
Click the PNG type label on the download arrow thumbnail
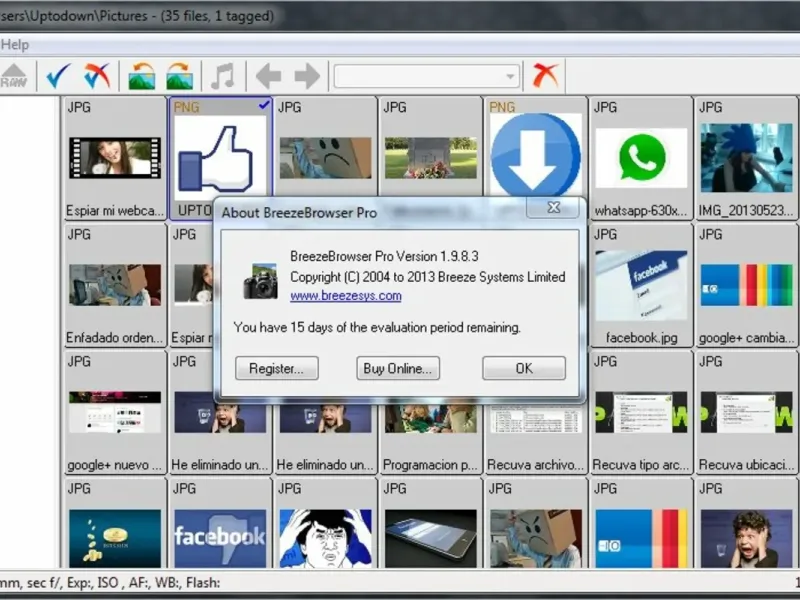point(502,107)
